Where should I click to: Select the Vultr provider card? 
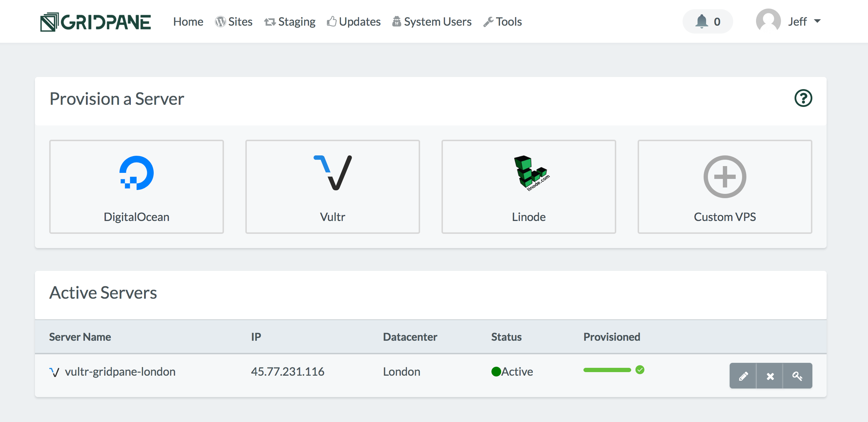coord(333,187)
